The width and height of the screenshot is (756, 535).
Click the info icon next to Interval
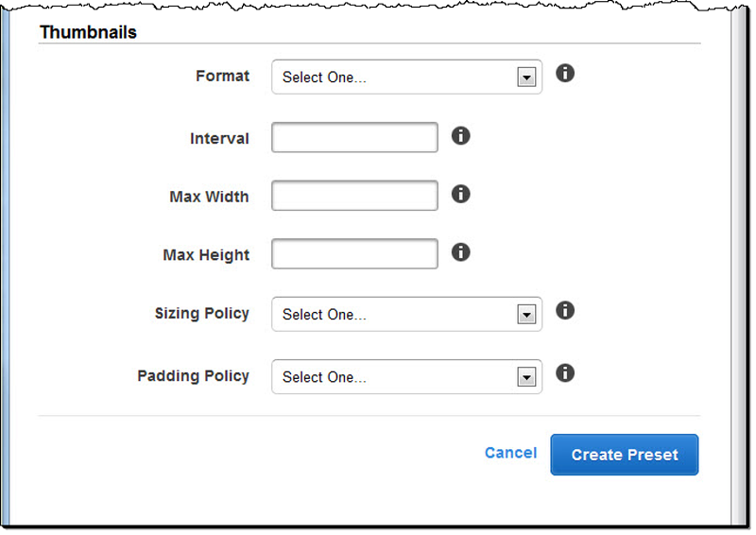coord(460,136)
